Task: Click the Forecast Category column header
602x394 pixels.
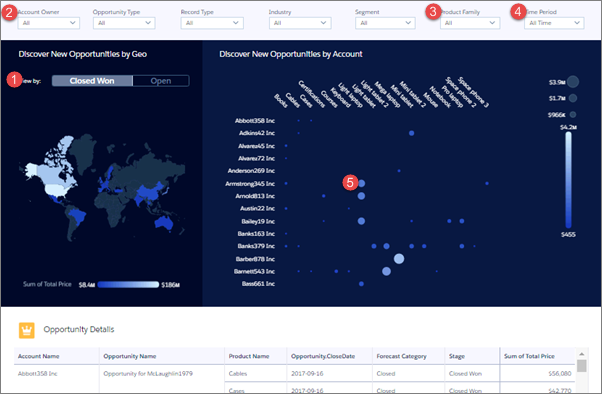Action: (402, 356)
